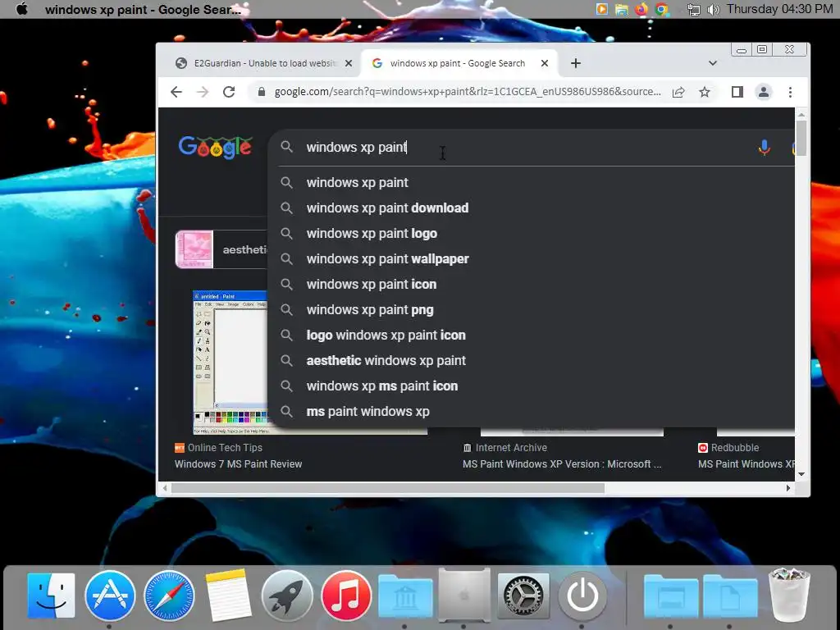Open Launchpad rocket in the dock

286,596
